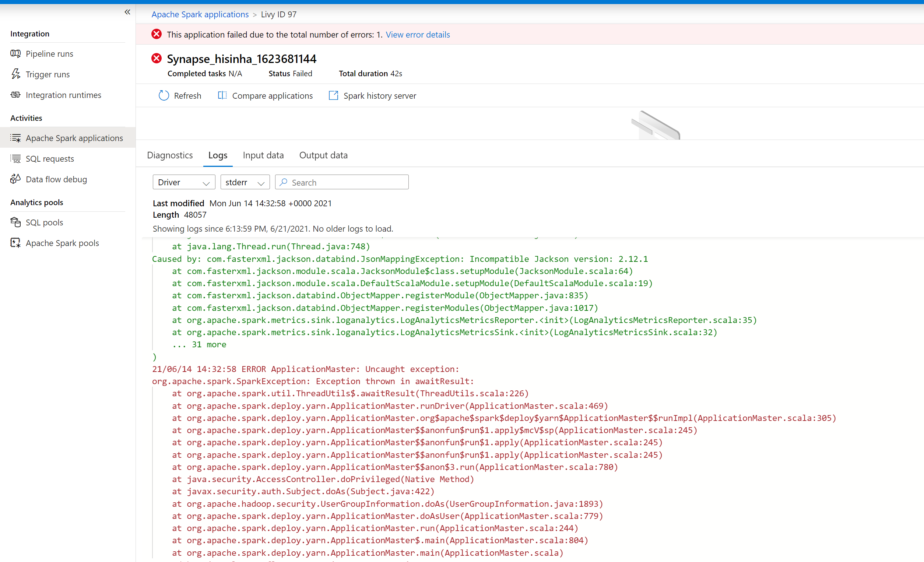Screen dimensions: 924x562
Task: Click the Spark history server external-link icon
Action: tap(333, 95)
